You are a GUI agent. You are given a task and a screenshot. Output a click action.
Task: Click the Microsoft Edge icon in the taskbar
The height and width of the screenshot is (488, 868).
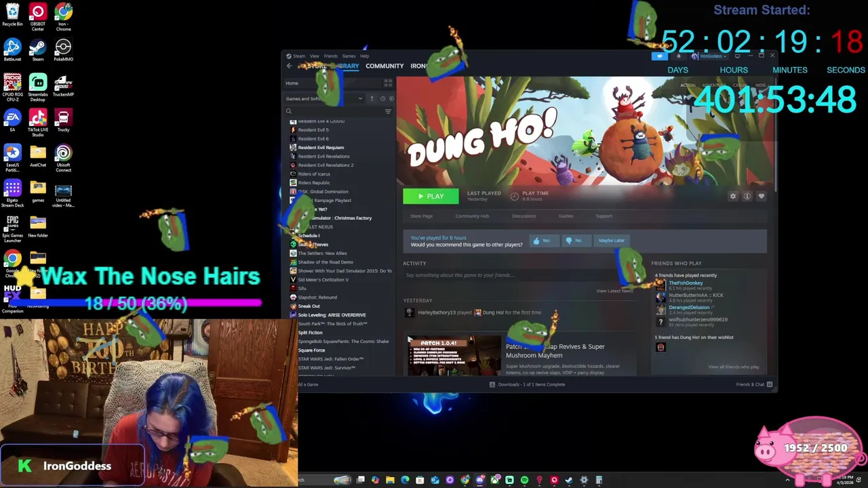(405, 480)
